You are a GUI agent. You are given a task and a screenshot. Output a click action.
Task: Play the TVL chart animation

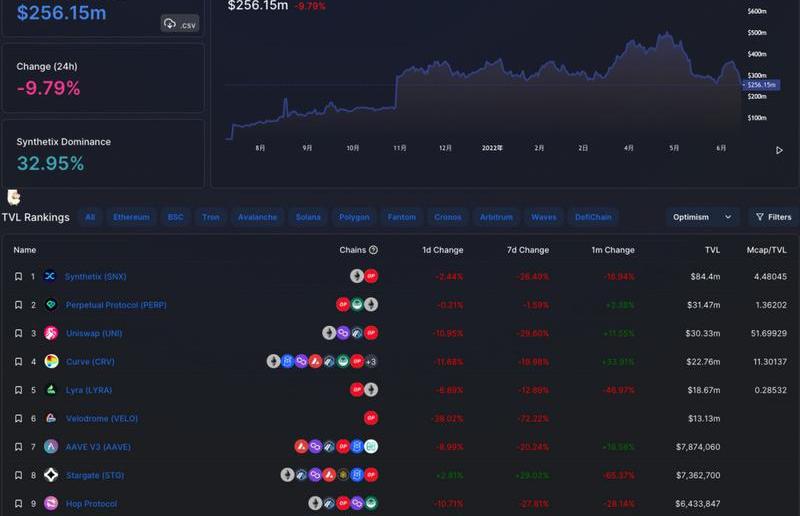click(779, 150)
